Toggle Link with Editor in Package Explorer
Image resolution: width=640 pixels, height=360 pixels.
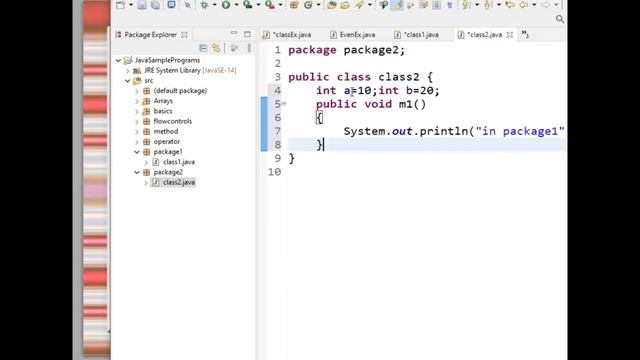216,48
